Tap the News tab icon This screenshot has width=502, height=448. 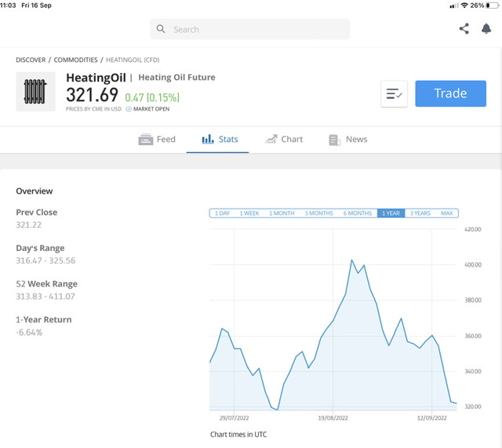click(334, 140)
